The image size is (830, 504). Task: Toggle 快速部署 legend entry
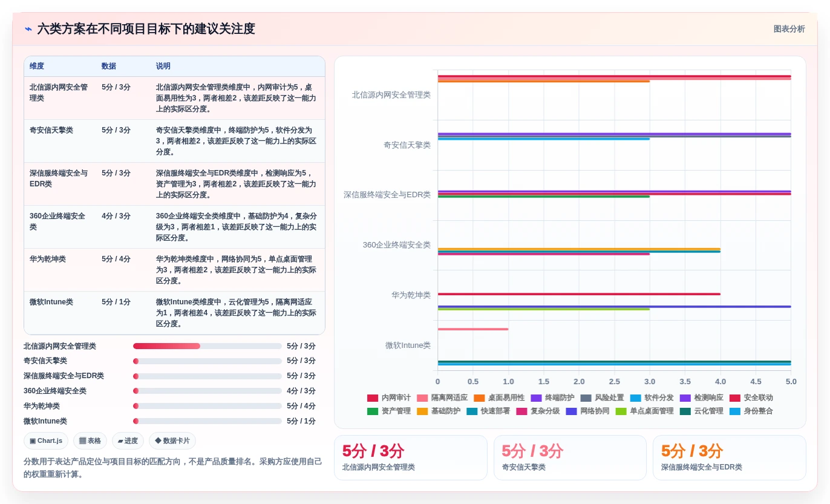click(x=488, y=411)
